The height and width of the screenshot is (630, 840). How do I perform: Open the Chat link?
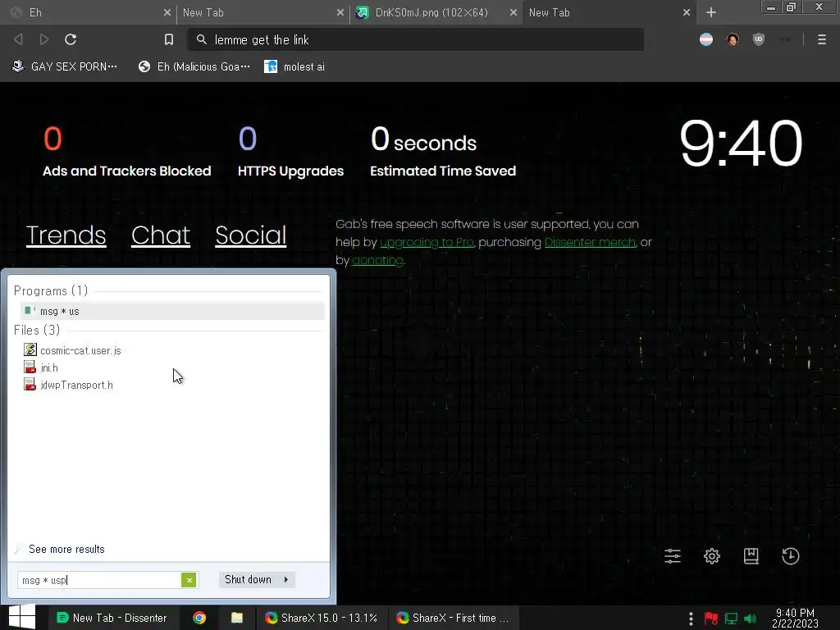161,235
